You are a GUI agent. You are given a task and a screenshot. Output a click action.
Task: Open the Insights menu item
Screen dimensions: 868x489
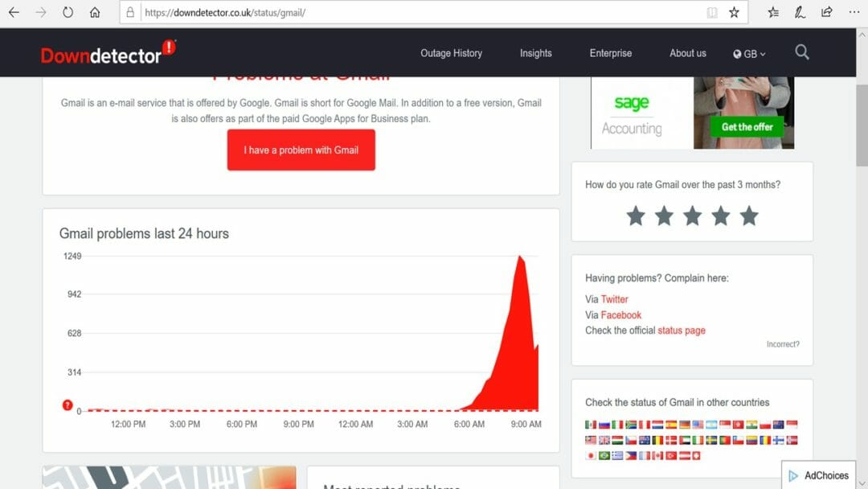[536, 53]
